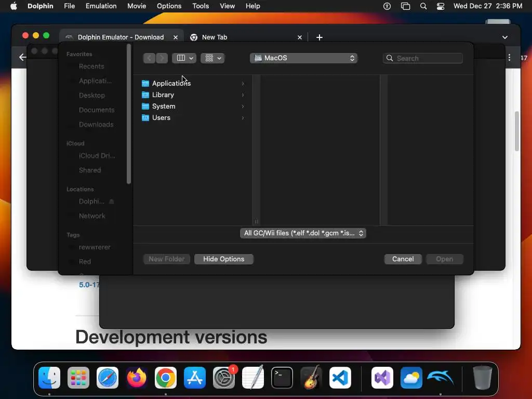The height and width of the screenshot is (399, 532).
Task: Expand the Users folder chevron
Action: (243, 118)
